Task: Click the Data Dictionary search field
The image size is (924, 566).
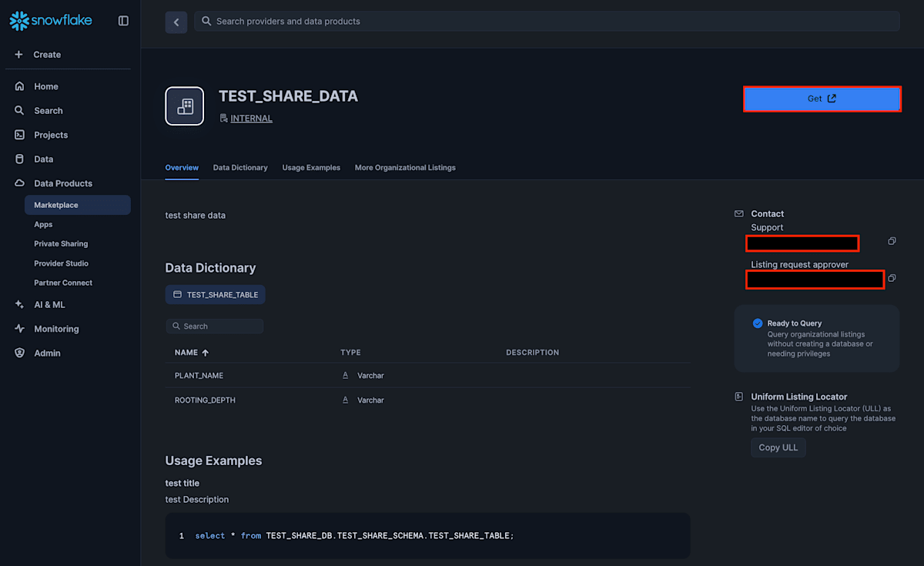Action: 215,327
